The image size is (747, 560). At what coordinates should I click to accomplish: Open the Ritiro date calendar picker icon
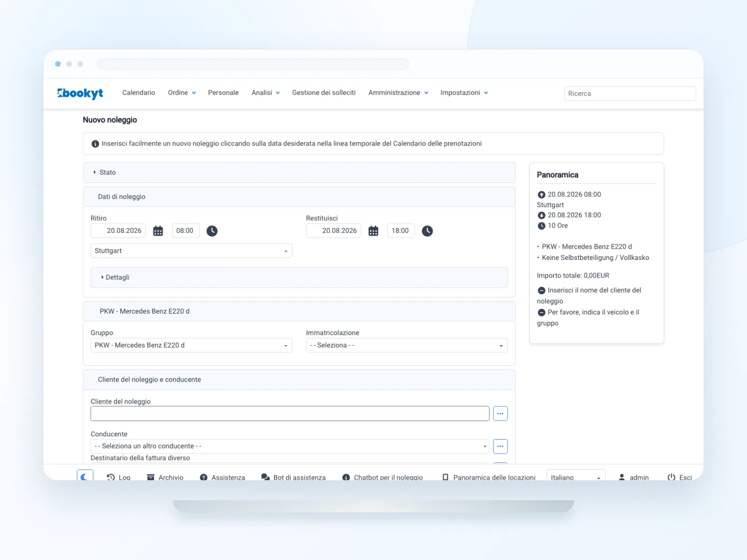(158, 231)
